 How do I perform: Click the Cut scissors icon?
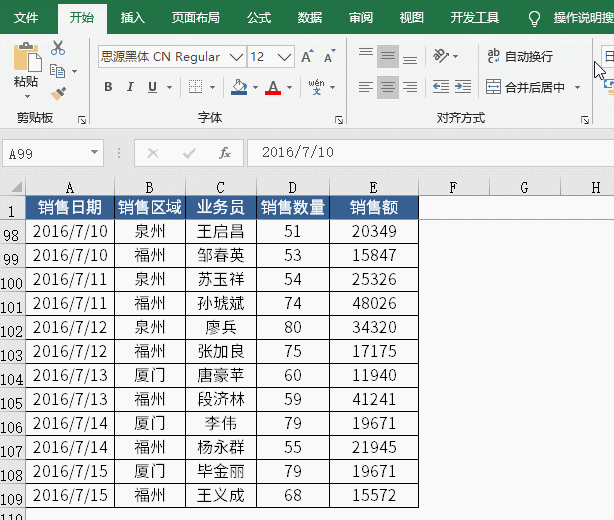pos(58,48)
